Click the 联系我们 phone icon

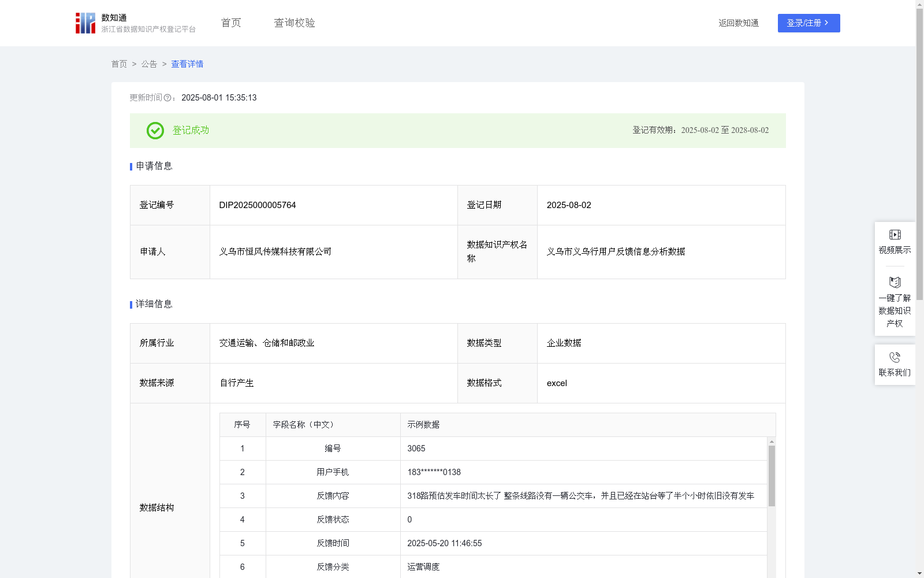(x=895, y=357)
